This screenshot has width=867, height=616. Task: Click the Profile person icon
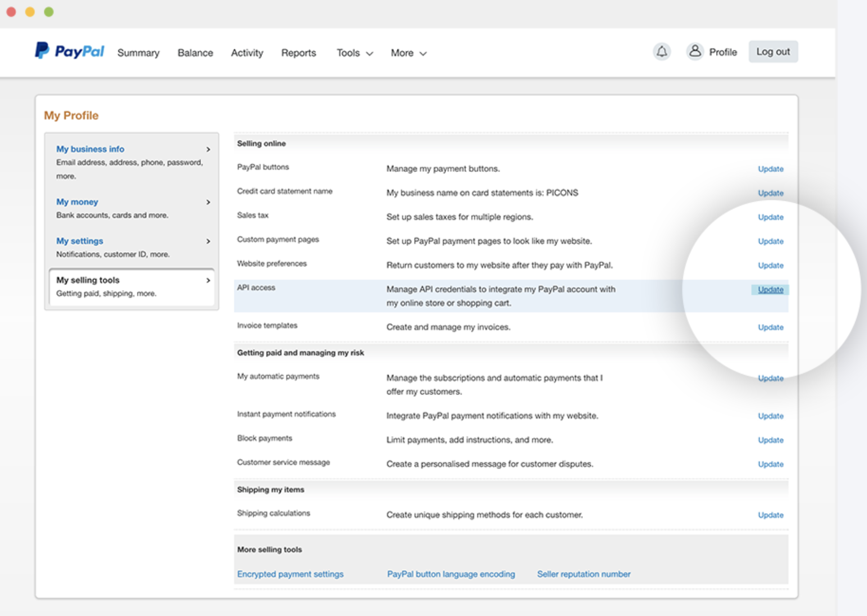[x=695, y=51]
